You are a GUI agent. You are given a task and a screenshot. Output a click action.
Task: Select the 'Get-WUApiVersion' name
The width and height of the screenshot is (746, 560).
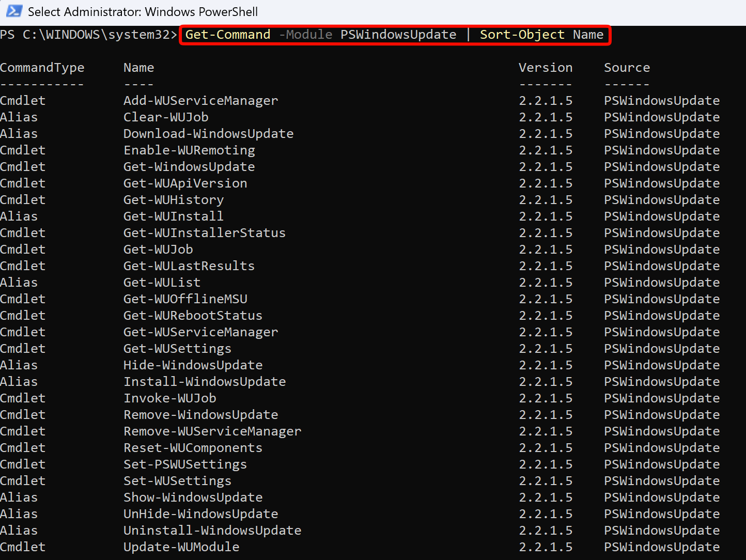185,183
